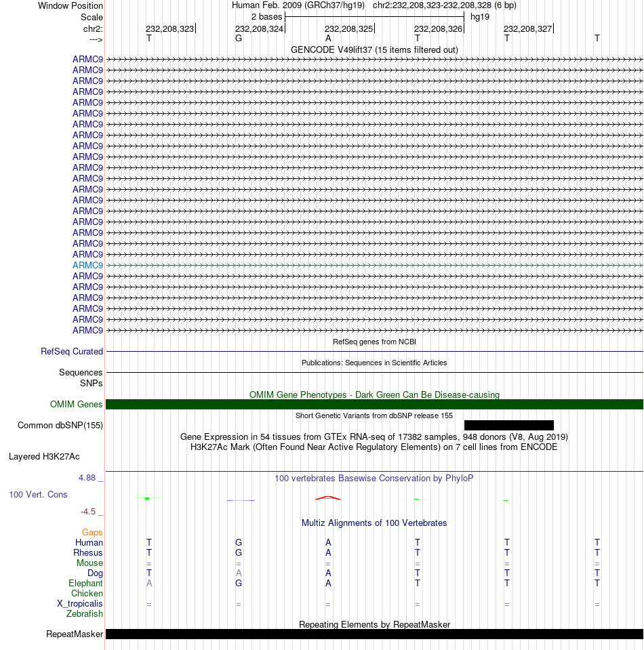Click the G in the Elephant row
The height and width of the screenshot is (650, 644).
pyautogui.click(x=239, y=584)
